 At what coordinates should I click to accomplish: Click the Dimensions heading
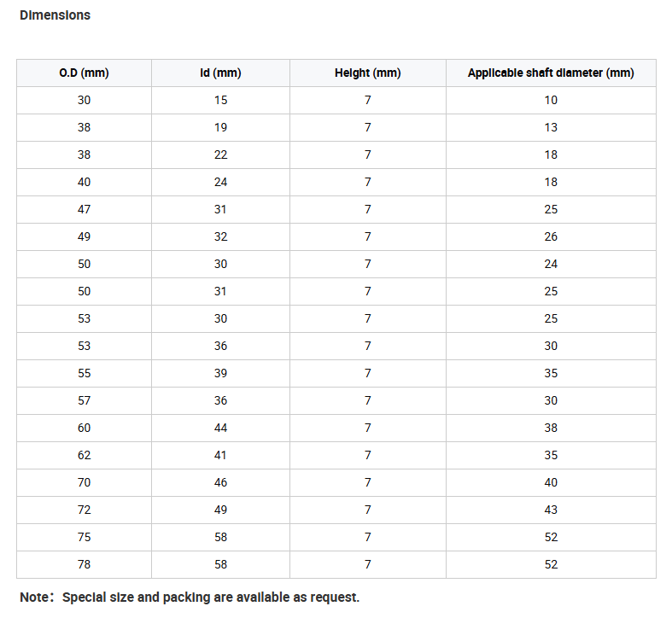(55, 15)
